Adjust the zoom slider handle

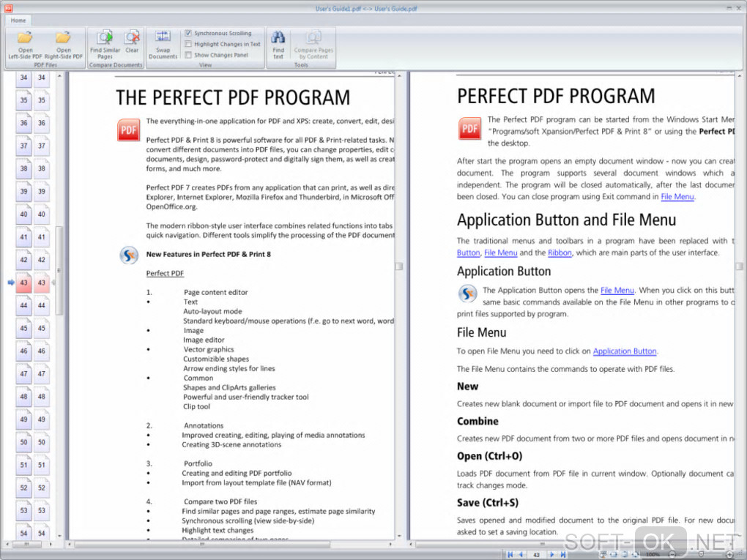(701, 554)
